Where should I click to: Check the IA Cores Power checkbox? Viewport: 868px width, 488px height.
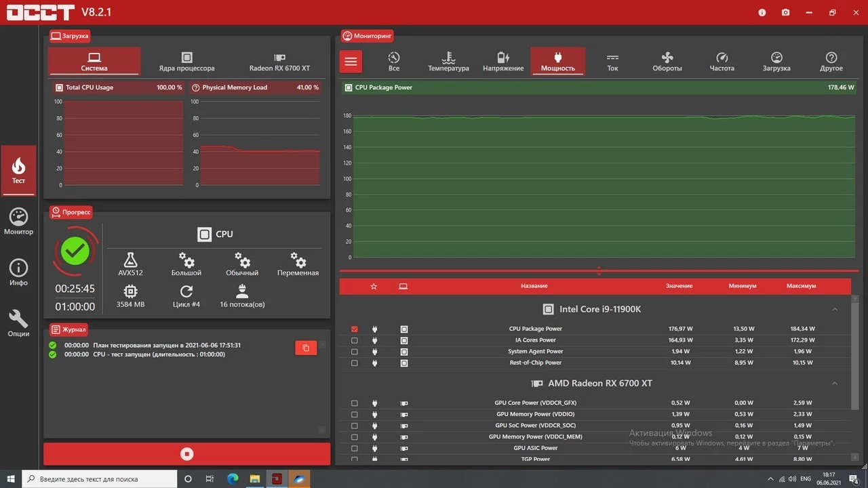point(355,340)
